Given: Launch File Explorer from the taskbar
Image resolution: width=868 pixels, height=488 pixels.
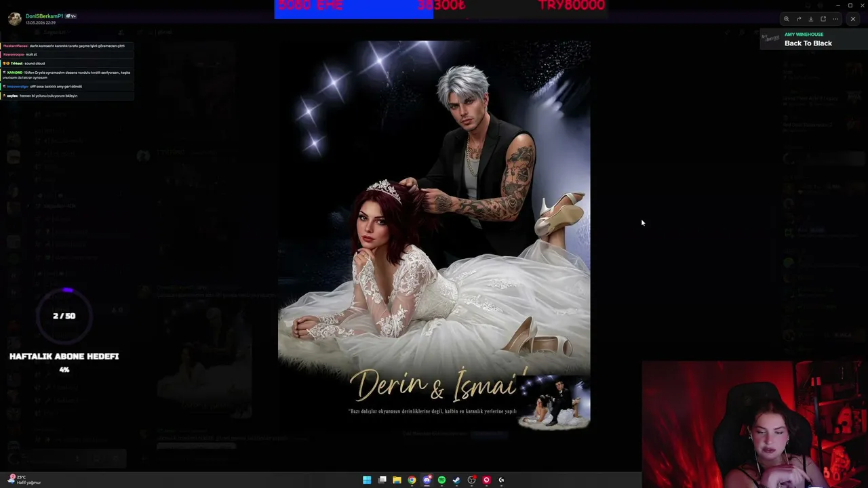Looking at the screenshot, I should (x=397, y=480).
